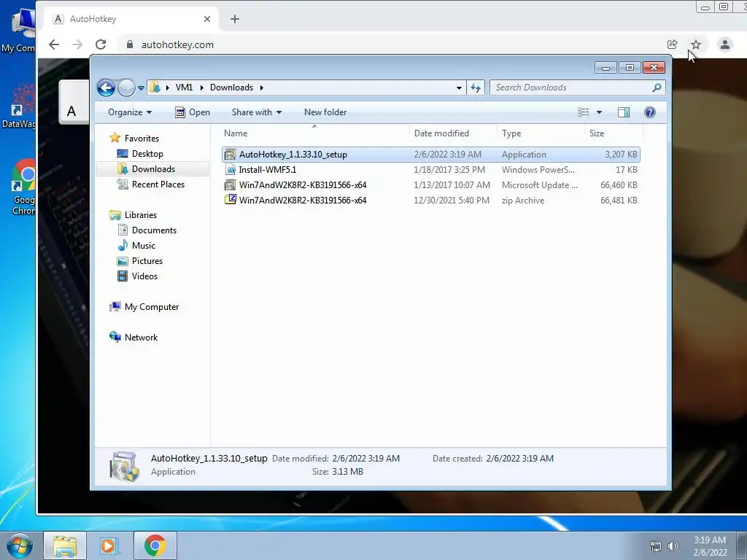The width and height of the screenshot is (747, 560).
Task: Click the network tray icon
Action: pos(656,546)
